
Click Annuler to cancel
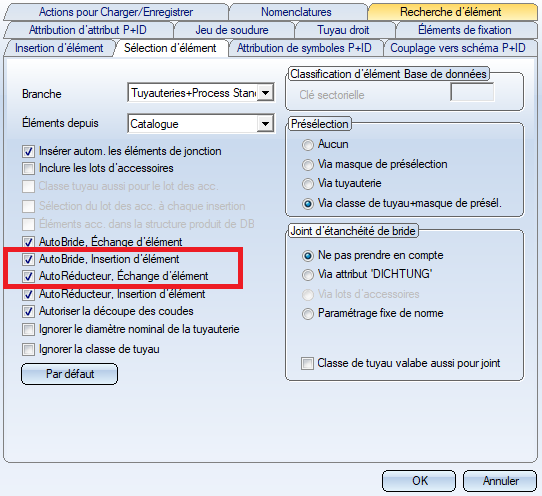click(x=500, y=480)
